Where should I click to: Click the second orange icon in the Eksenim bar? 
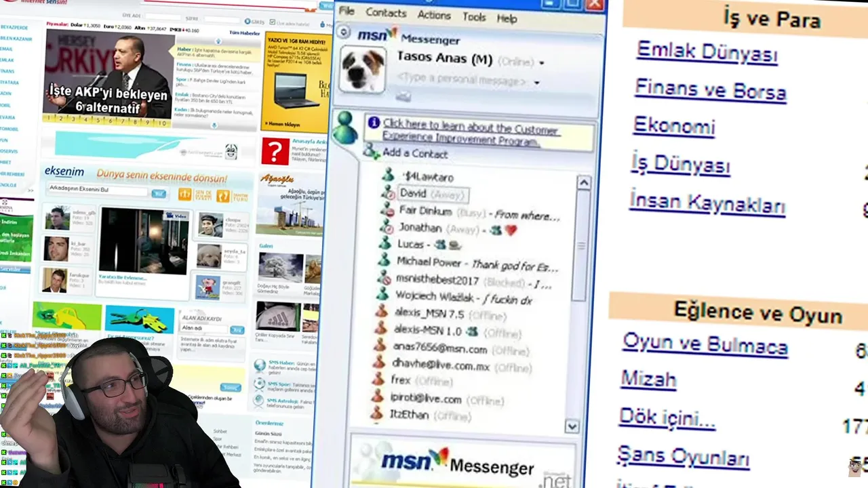(x=223, y=197)
